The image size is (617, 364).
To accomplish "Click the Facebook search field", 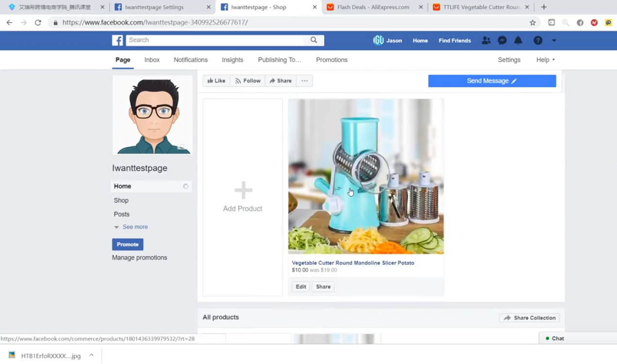I will [215, 40].
